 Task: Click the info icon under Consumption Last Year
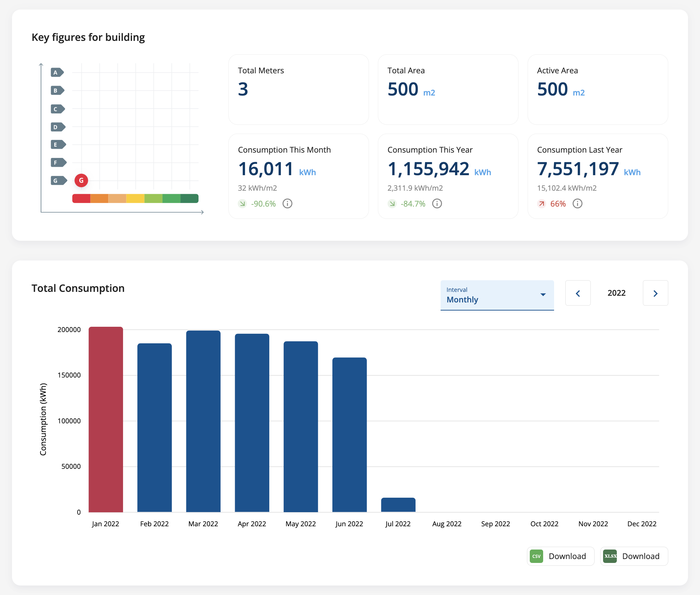(x=577, y=204)
